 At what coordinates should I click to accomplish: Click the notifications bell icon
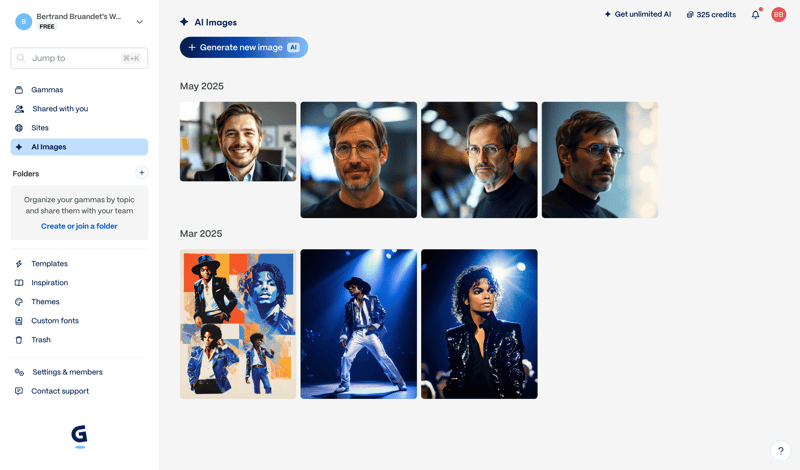pos(755,15)
